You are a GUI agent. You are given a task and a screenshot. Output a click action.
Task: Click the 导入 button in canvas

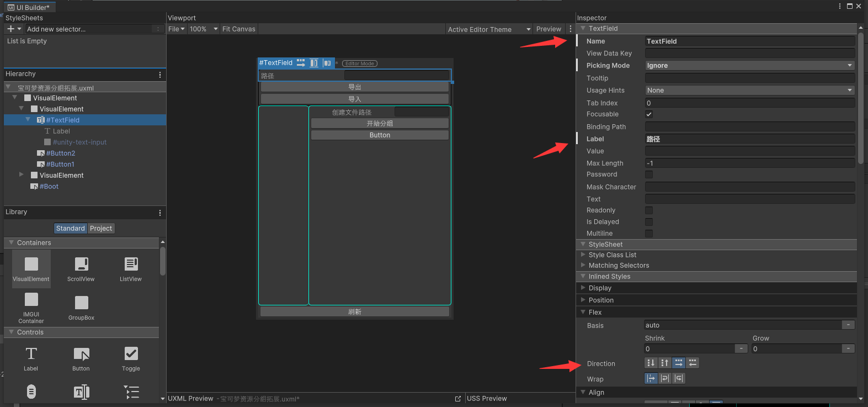355,99
